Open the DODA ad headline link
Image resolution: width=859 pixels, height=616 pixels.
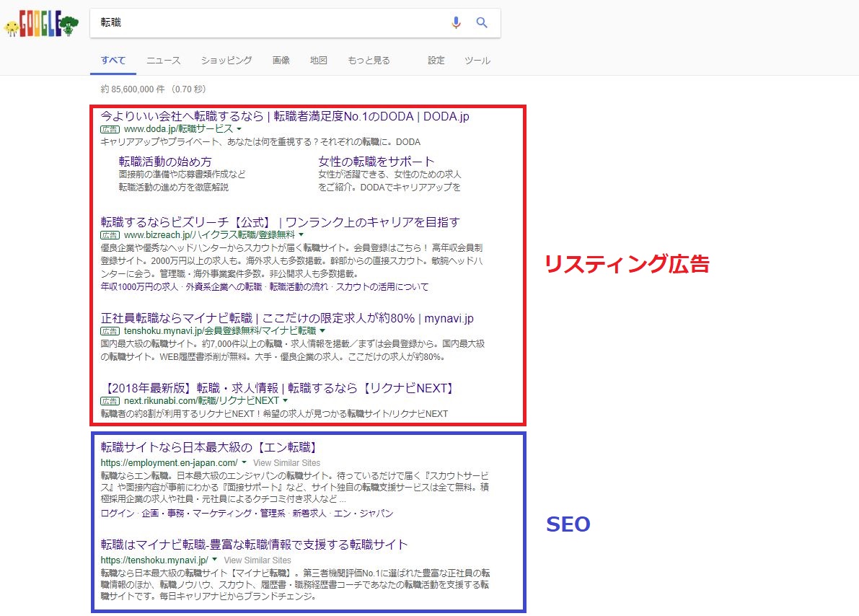[285, 116]
